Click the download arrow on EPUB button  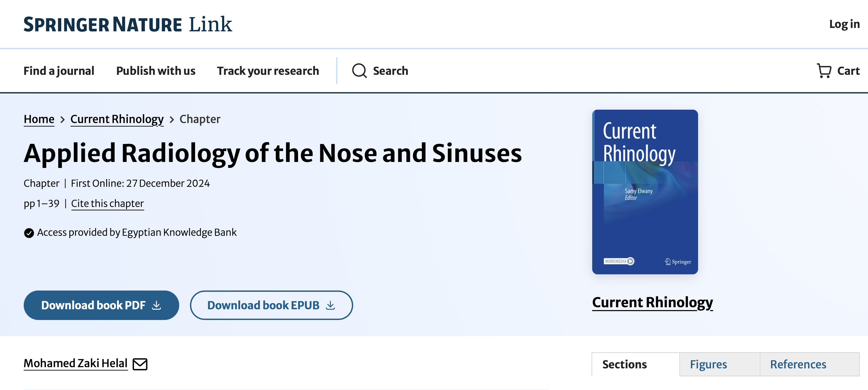pos(330,305)
